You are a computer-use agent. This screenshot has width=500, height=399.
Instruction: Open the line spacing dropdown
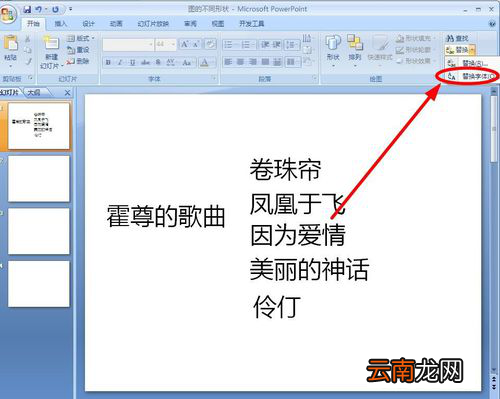[291, 44]
